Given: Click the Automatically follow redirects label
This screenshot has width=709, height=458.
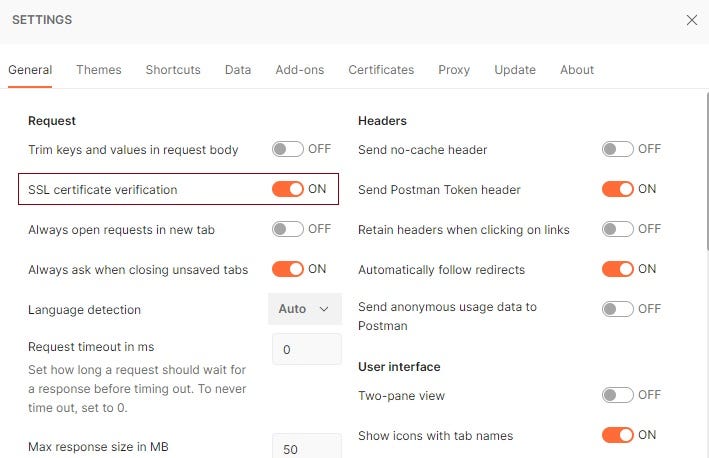Looking at the screenshot, I should pyautogui.click(x=441, y=270).
